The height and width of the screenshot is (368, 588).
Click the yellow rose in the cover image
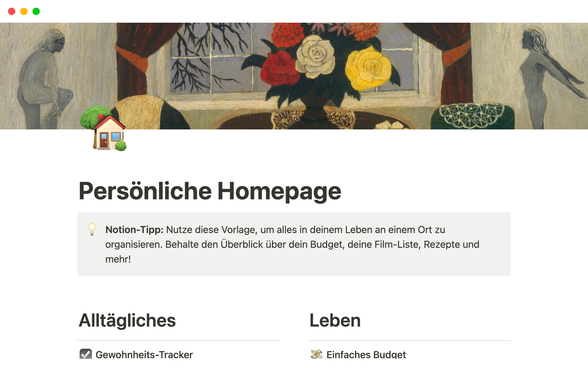tap(368, 68)
